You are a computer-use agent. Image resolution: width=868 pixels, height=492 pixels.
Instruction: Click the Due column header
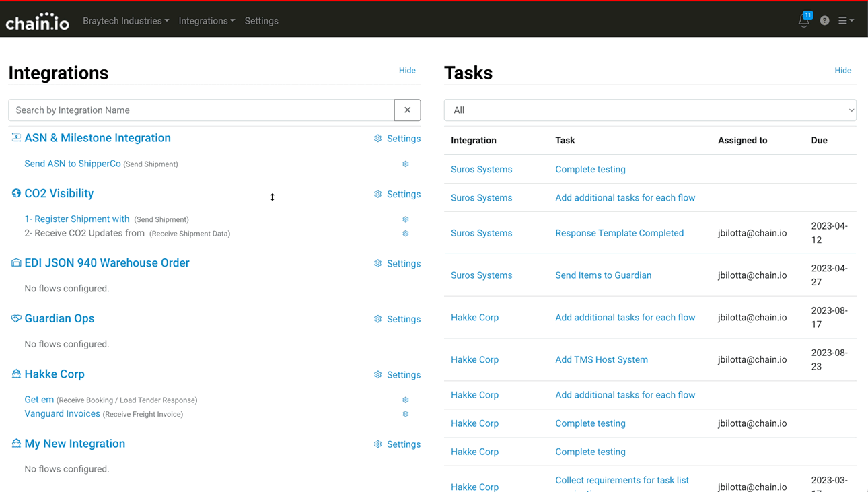coord(819,141)
